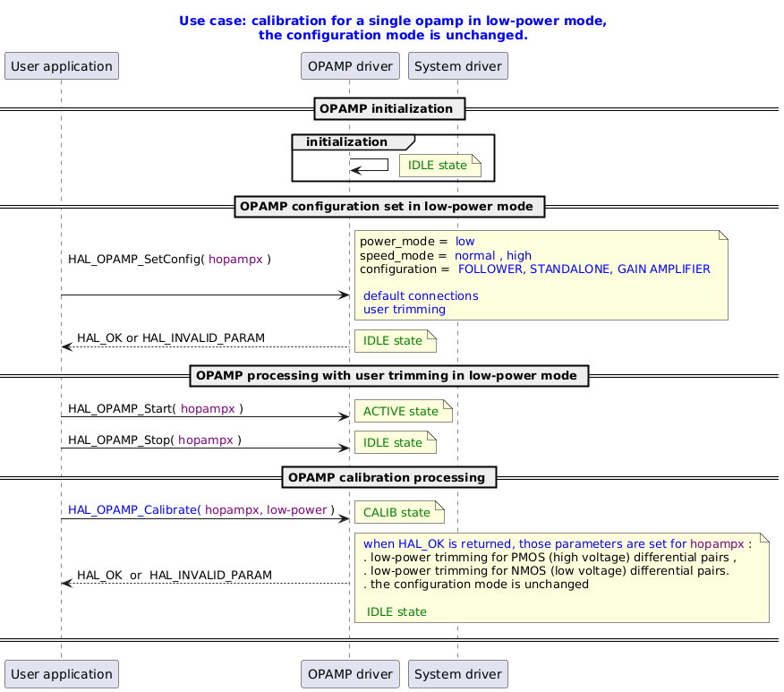Select the HAL_OPAMP_SetConfig message arrow
Image resolution: width=784 pixels, height=692 pixels.
point(206,294)
